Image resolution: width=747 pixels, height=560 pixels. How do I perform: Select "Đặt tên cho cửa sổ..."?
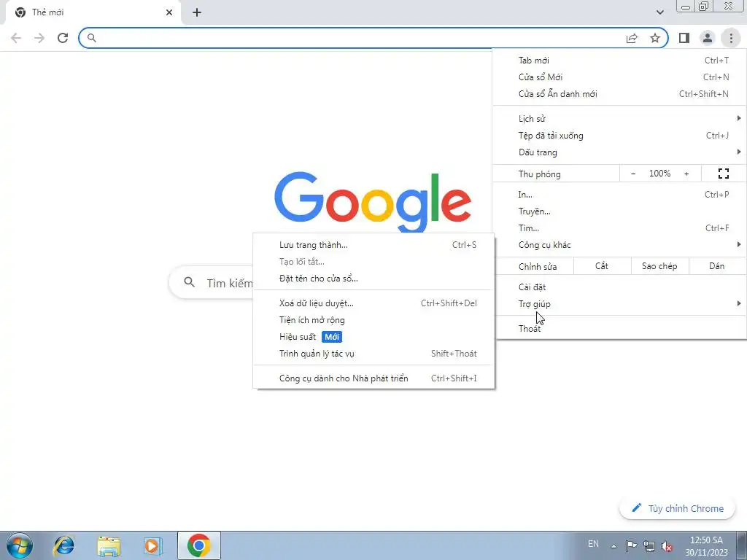(x=374, y=279)
